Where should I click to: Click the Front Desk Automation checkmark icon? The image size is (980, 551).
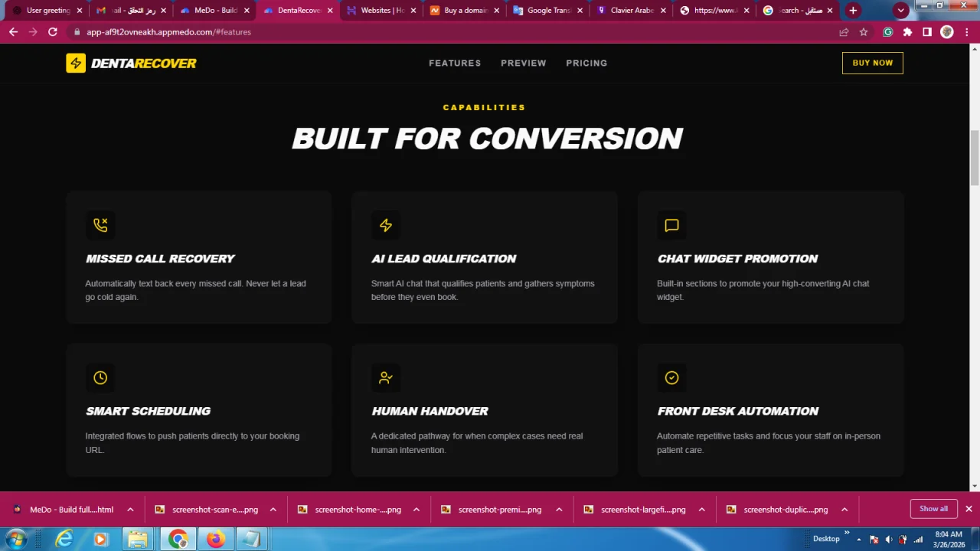coord(671,377)
